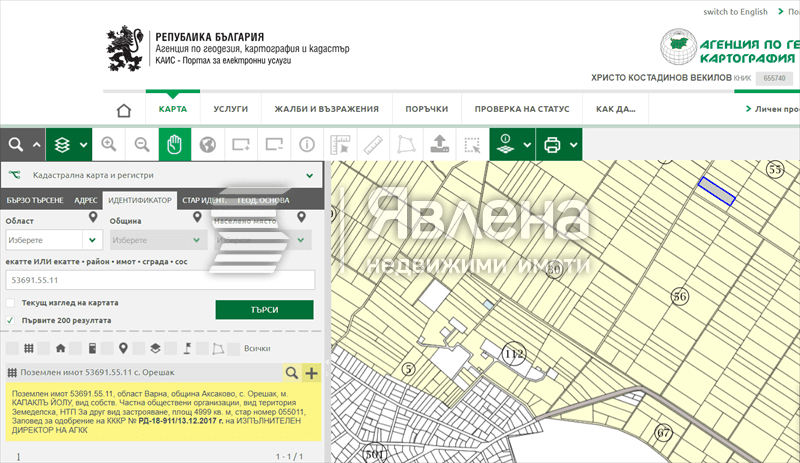The image size is (800, 463).
Task: Open the Община dropdown
Action: [x=158, y=240]
